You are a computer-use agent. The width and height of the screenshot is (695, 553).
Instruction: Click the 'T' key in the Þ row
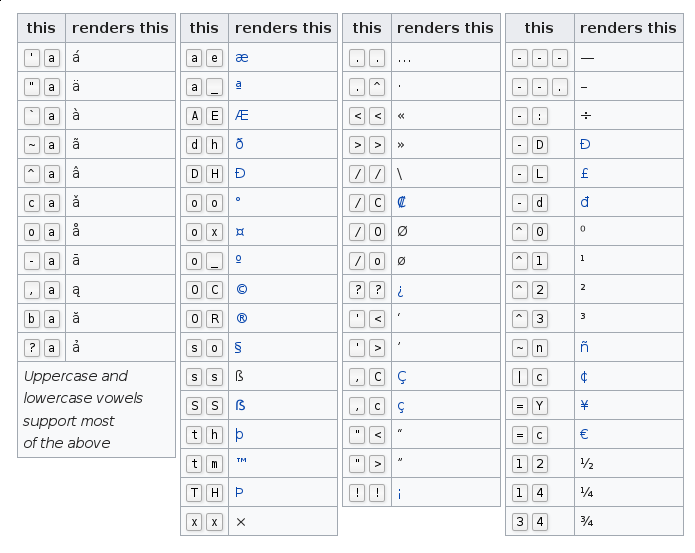195,492
